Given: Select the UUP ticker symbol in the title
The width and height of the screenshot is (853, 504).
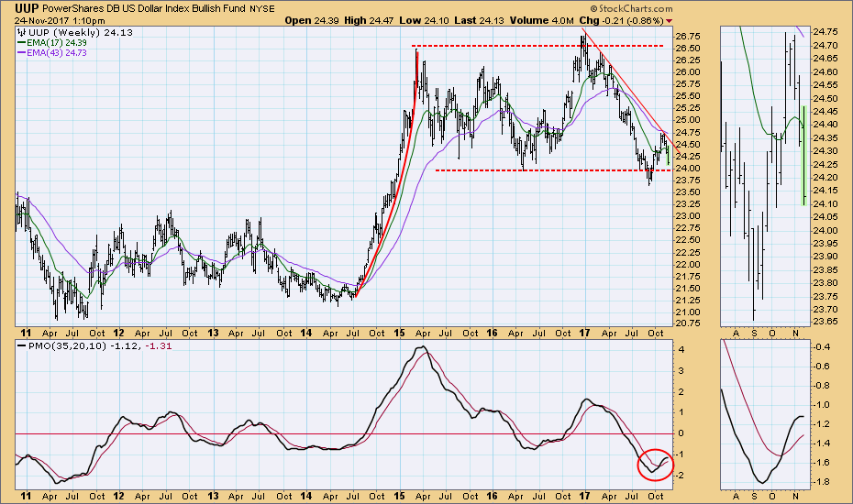Looking at the screenshot, I should [x=26, y=8].
